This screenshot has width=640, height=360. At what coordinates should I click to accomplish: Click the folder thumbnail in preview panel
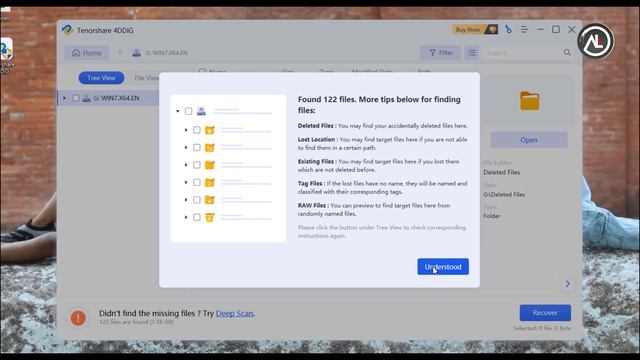529,100
